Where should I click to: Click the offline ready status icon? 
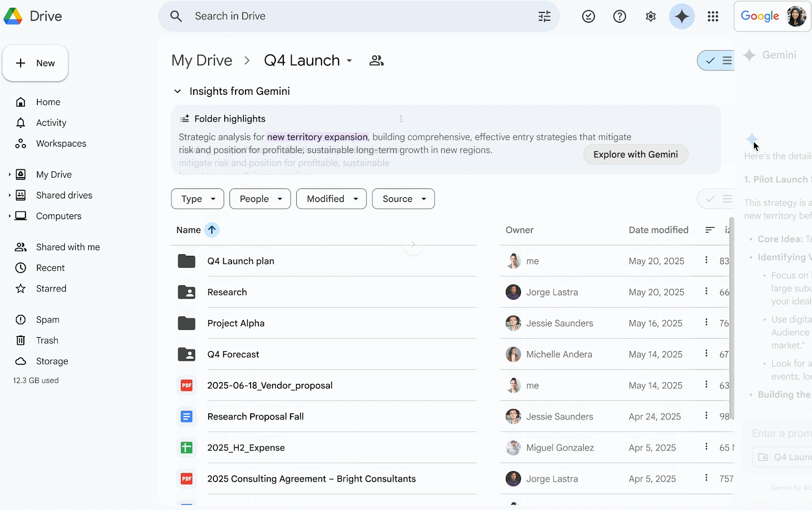(588, 17)
